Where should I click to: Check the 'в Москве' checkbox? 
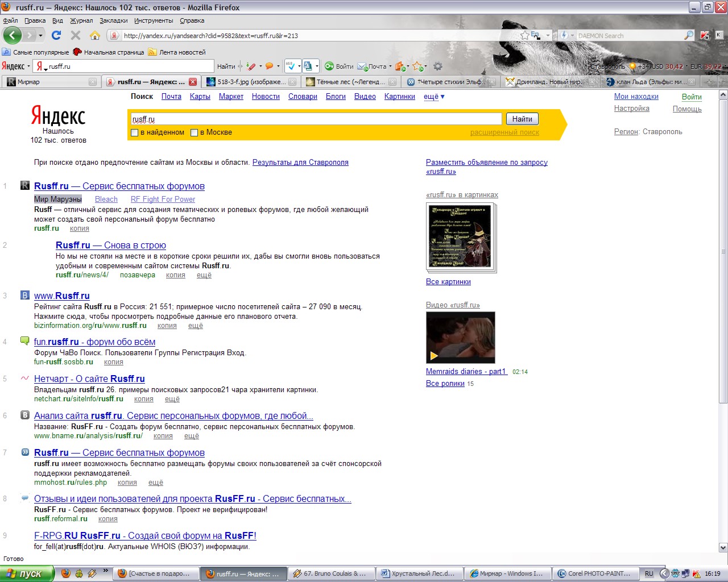(x=194, y=132)
